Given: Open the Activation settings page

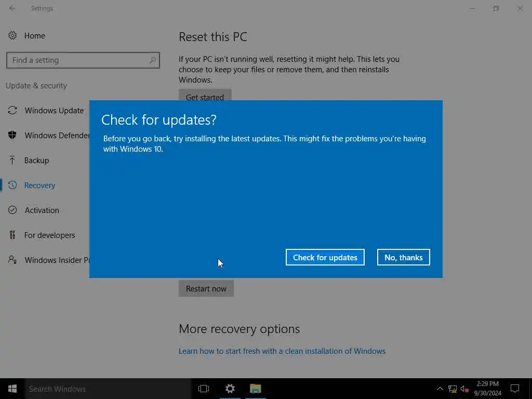Looking at the screenshot, I should [42, 210].
